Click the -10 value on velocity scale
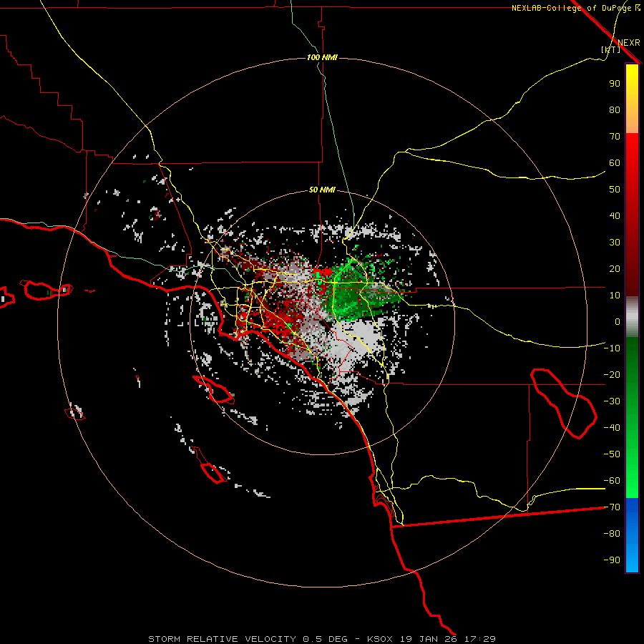 click(612, 348)
